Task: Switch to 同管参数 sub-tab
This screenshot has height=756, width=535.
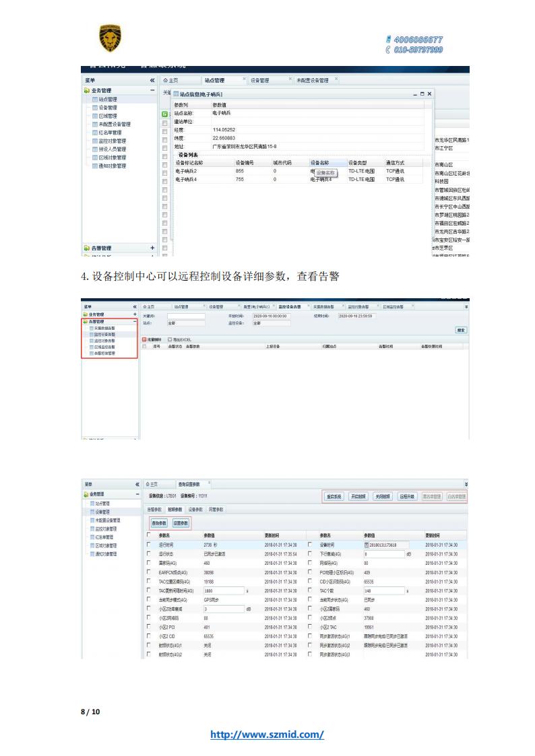Action: pyautogui.click(x=216, y=509)
